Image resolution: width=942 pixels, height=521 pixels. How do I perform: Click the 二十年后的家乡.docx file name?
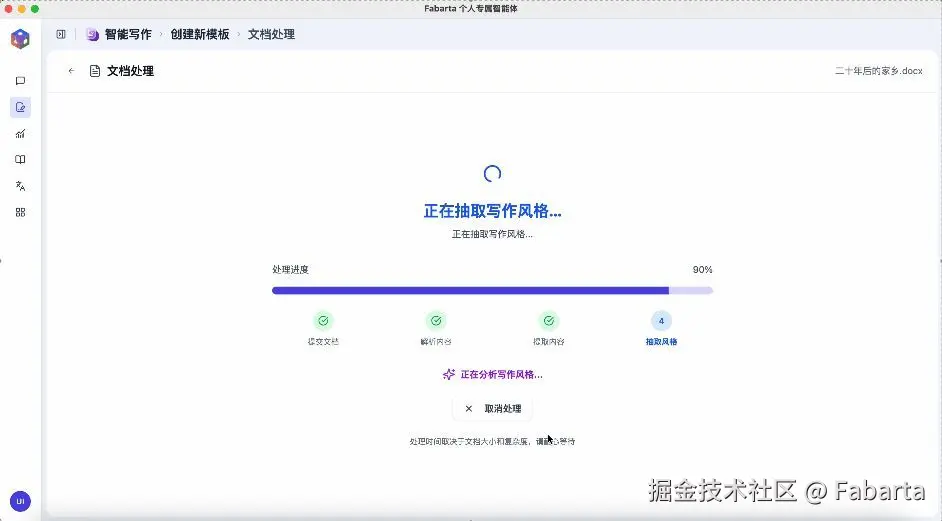coord(878,71)
